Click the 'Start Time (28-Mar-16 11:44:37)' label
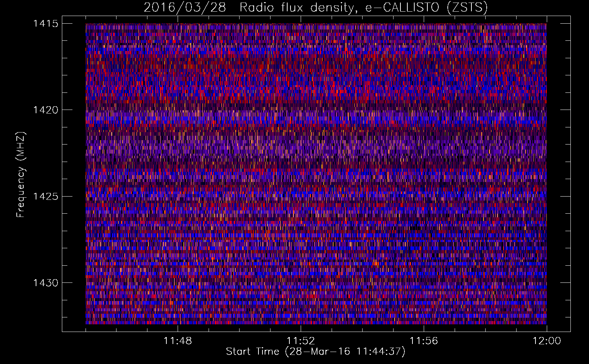The height and width of the screenshot is (364, 589). point(316,352)
